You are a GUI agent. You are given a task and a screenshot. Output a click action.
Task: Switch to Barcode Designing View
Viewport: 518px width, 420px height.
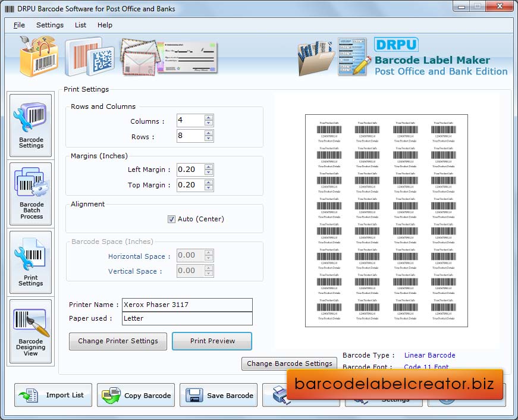31,331
